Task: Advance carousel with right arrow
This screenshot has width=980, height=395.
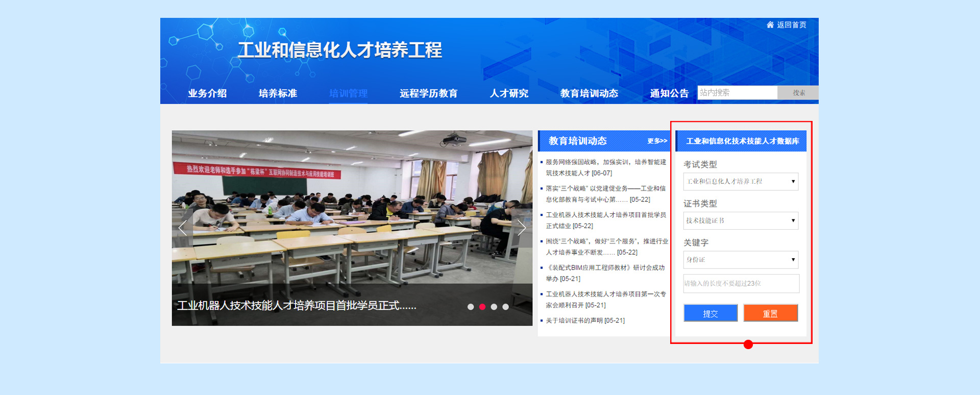Action: click(x=521, y=228)
